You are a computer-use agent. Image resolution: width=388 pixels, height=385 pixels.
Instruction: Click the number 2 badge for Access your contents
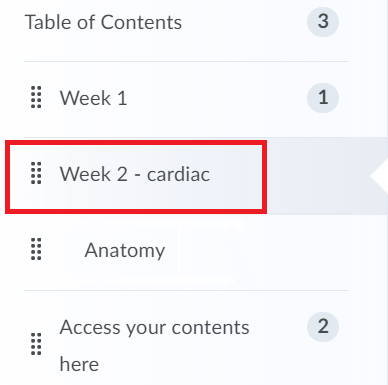[323, 326]
